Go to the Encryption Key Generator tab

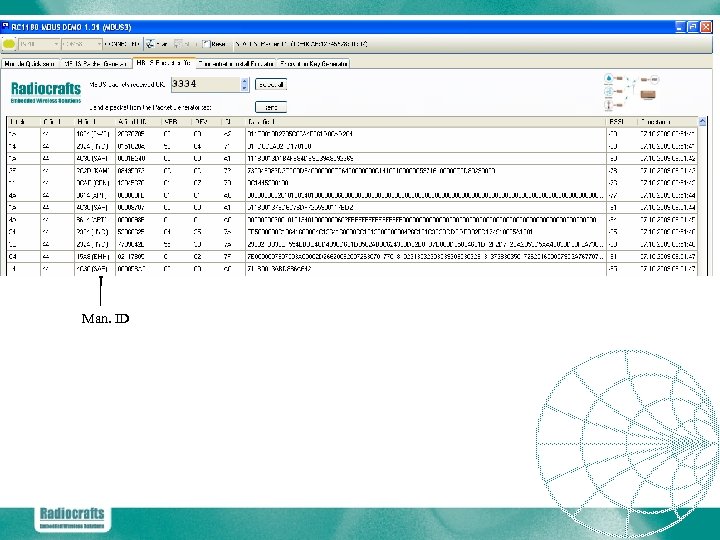[x=314, y=64]
